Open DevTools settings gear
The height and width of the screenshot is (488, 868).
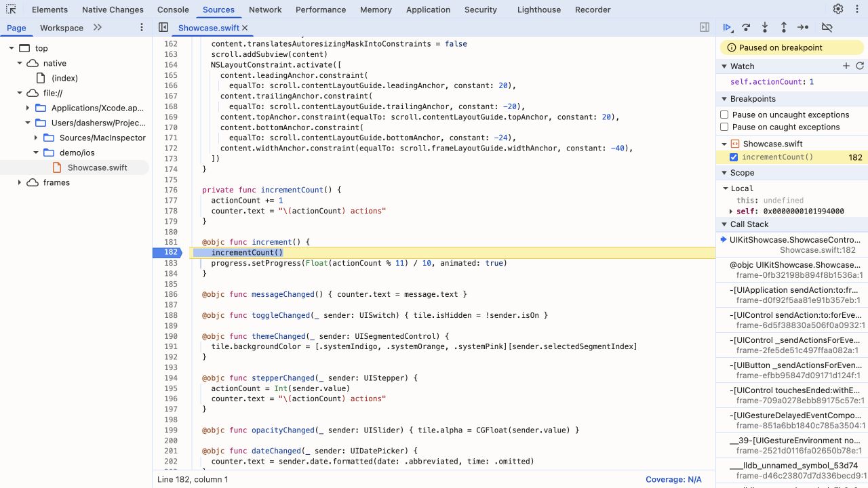(838, 9)
